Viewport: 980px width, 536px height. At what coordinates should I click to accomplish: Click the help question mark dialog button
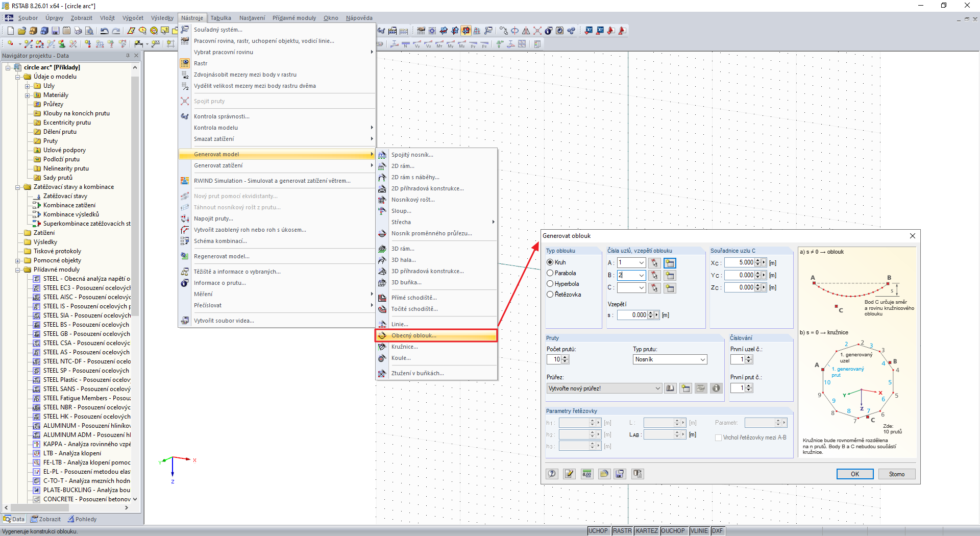click(552, 474)
